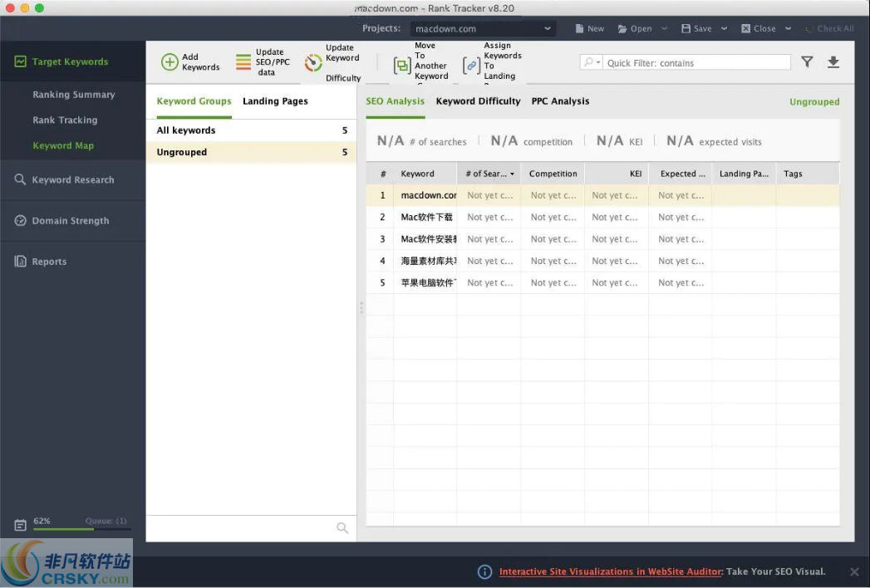Viewport: 870px width, 588px height.
Task: Expand the Close button dropdown arrow
Action: 788,28
